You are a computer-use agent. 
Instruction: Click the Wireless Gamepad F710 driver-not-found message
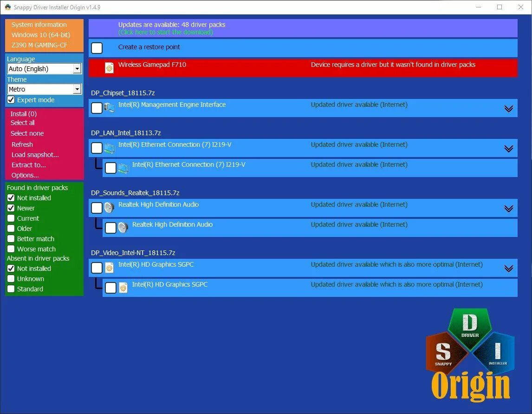coord(393,65)
